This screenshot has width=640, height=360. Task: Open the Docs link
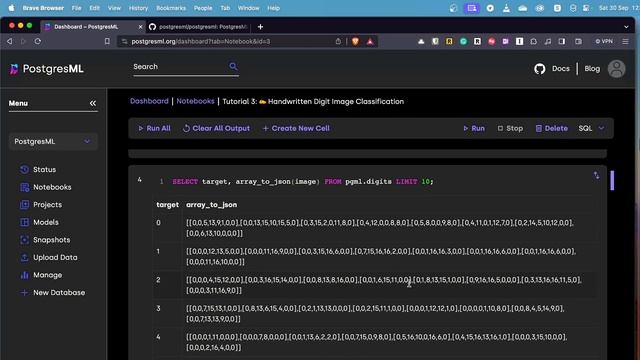click(560, 69)
